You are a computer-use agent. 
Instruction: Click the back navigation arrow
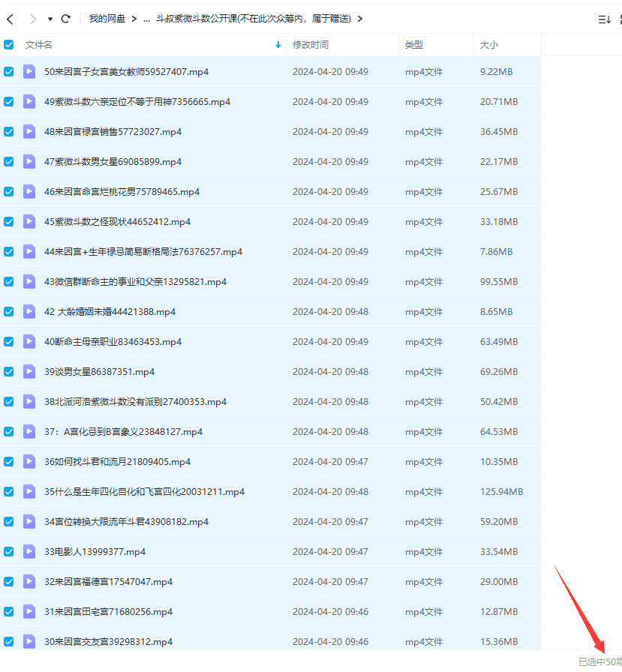tap(10, 19)
